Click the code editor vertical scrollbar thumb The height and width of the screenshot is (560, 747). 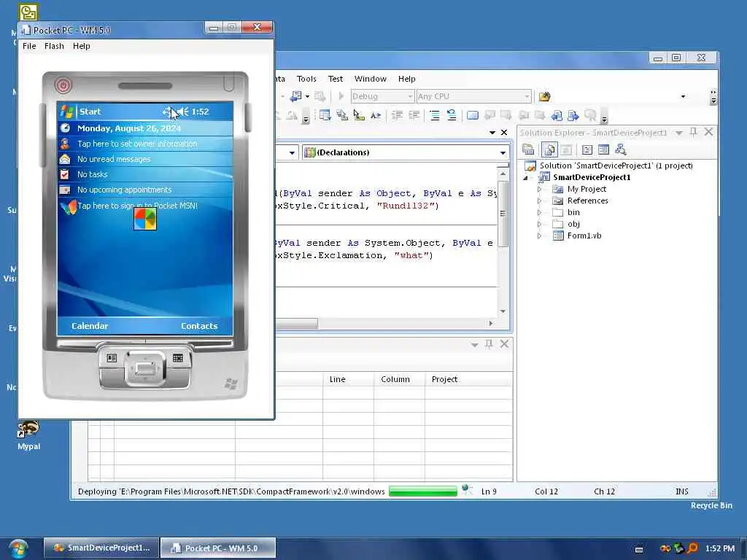click(x=503, y=214)
